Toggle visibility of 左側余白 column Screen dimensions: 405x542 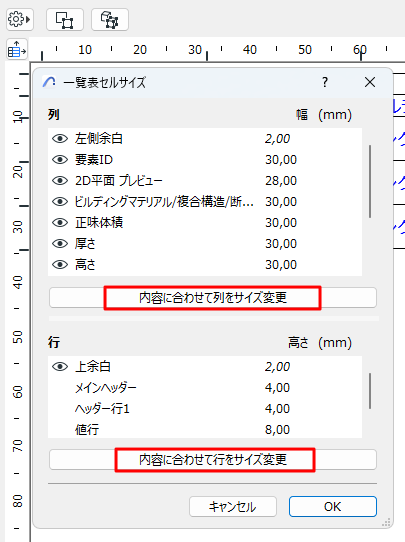[60, 139]
